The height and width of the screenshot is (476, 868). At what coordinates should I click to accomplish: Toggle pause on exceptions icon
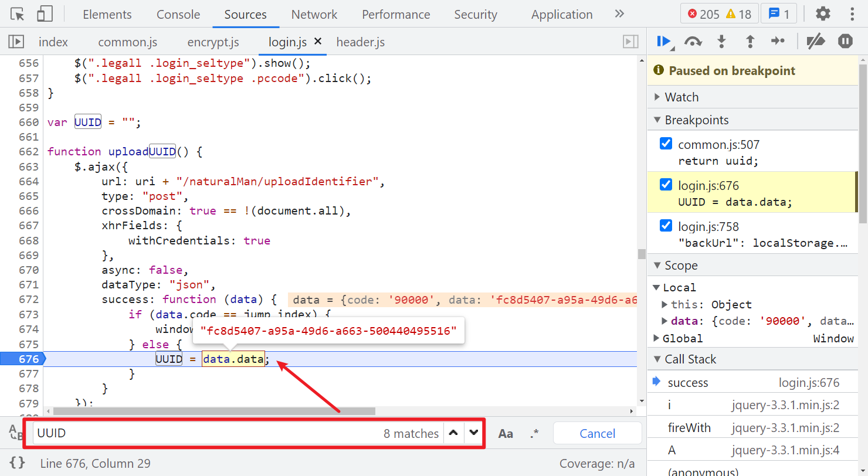point(845,41)
